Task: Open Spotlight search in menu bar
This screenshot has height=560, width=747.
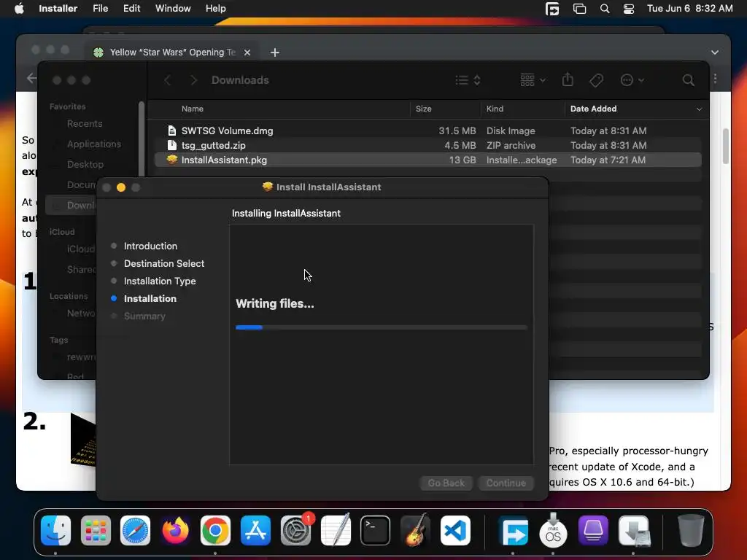Action: point(605,9)
